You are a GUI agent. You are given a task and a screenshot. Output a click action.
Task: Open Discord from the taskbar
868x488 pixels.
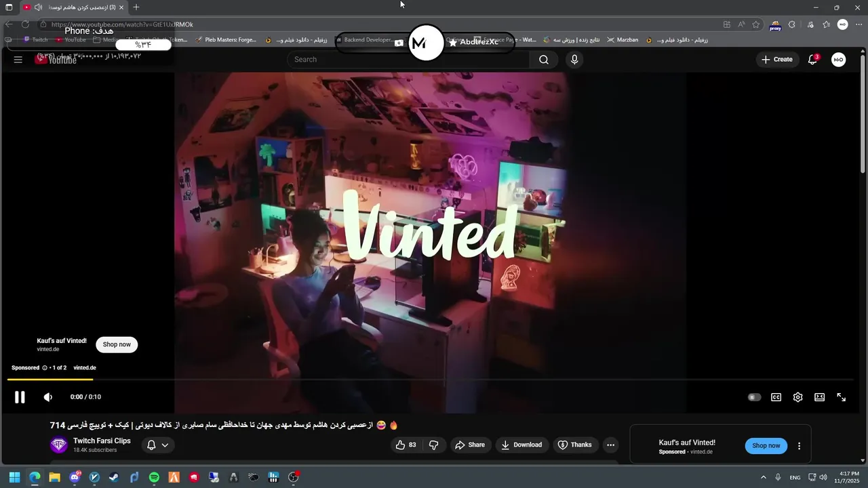pyautogui.click(x=75, y=477)
